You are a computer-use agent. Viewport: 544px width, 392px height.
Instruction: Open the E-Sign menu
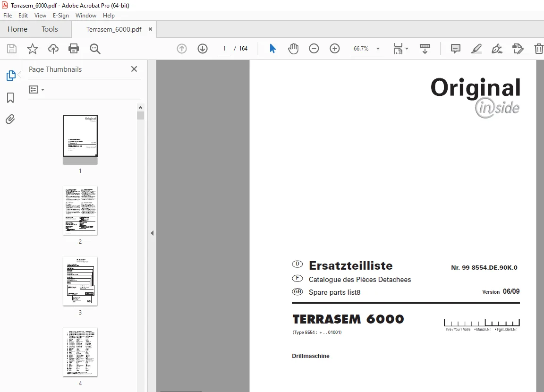point(61,16)
